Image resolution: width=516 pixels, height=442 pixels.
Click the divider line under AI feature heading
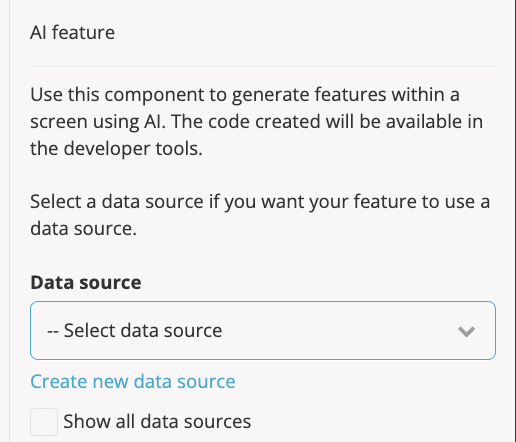[263, 66]
